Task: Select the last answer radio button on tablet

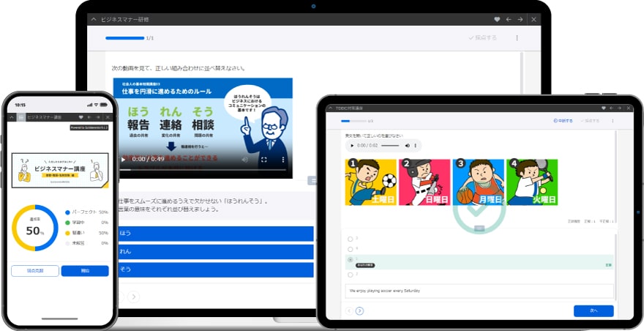Action: click(x=350, y=274)
